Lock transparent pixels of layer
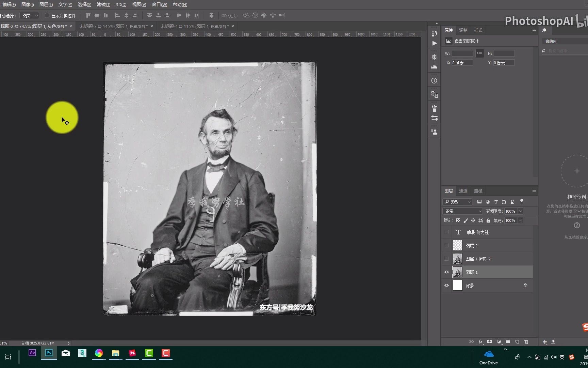The width and height of the screenshot is (588, 368). click(458, 220)
